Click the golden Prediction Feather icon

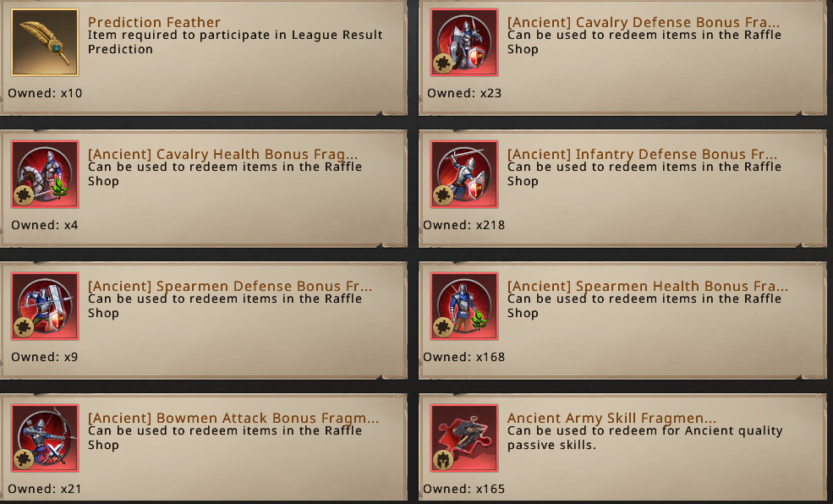[x=45, y=42]
